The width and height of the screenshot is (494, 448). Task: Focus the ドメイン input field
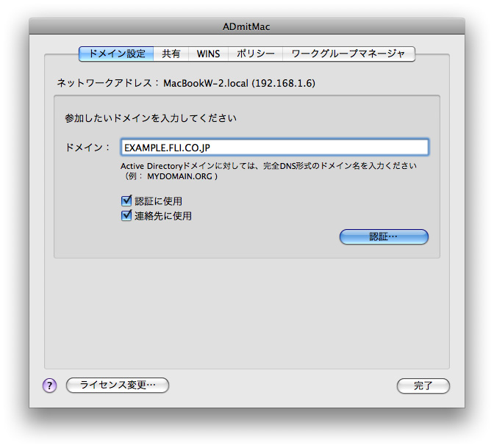click(x=274, y=148)
